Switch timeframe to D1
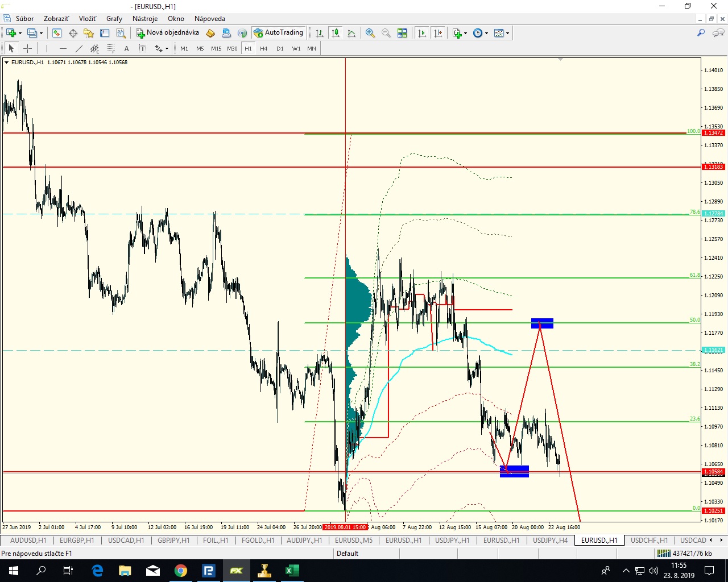The image size is (728, 582). (x=280, y=48)
